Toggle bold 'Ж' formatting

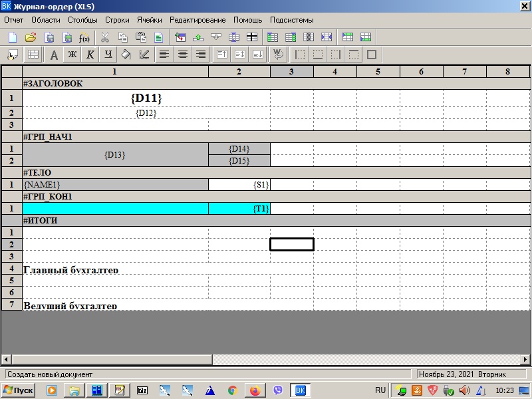[x=72, y=55]
